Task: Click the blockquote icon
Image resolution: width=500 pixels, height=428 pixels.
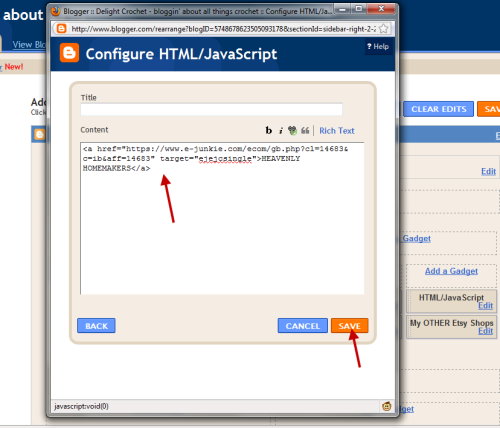Action: click(x=305, y=130)
